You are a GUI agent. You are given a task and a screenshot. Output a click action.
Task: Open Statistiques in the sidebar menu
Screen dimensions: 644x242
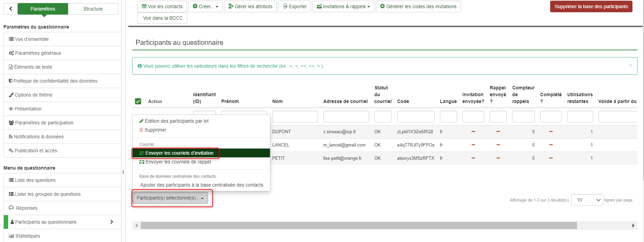tap(28, 236)
